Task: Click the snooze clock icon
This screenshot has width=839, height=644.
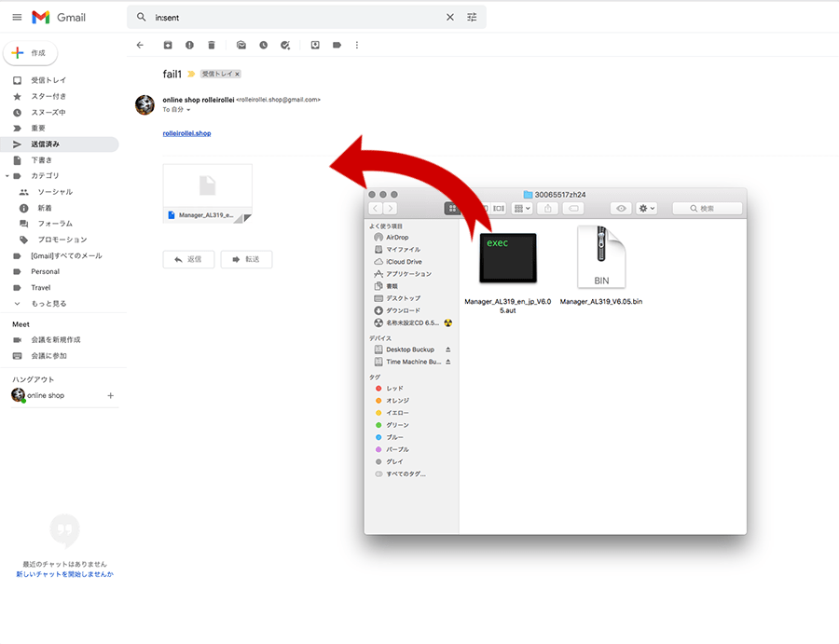Action: coord(263,45)
